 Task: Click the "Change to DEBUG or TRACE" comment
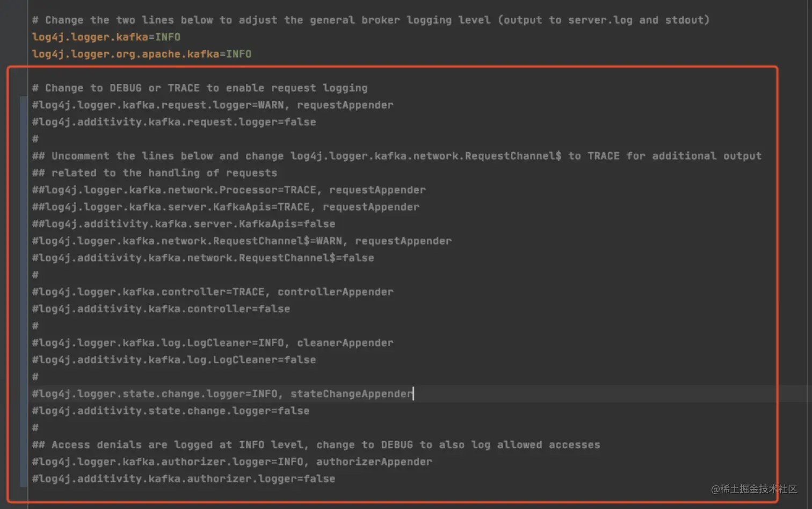pos(200,88)
